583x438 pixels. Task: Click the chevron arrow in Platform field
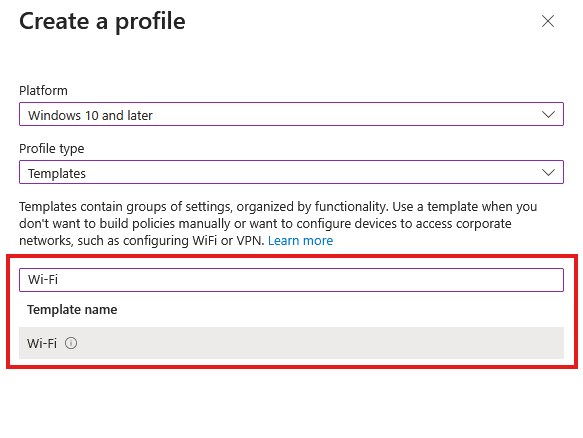(x=548, y=115)
